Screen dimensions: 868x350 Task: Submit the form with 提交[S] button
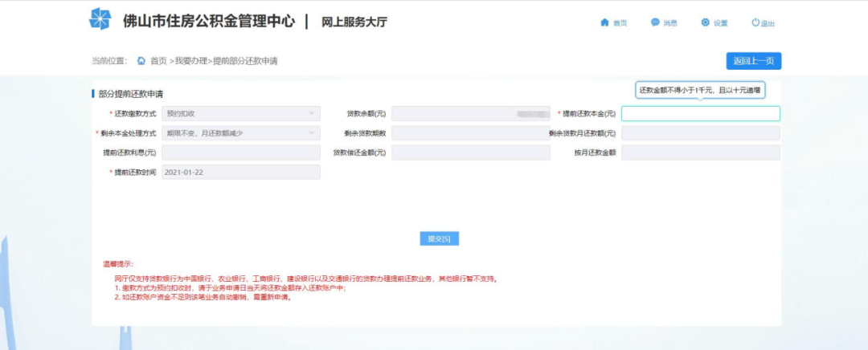[439, 238]
